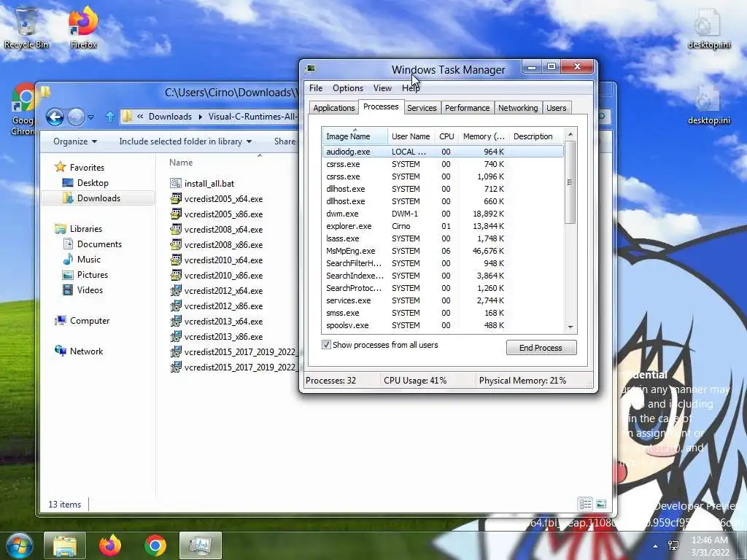The width and height of the screenshot is (747, 560).
Task: Open Chrome from the taskbar
Action: 155,545
